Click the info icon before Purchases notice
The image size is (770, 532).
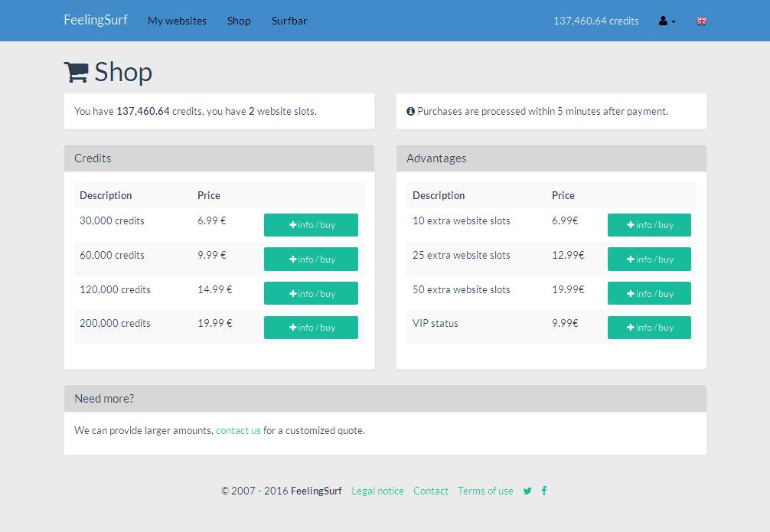coord(410,112)
